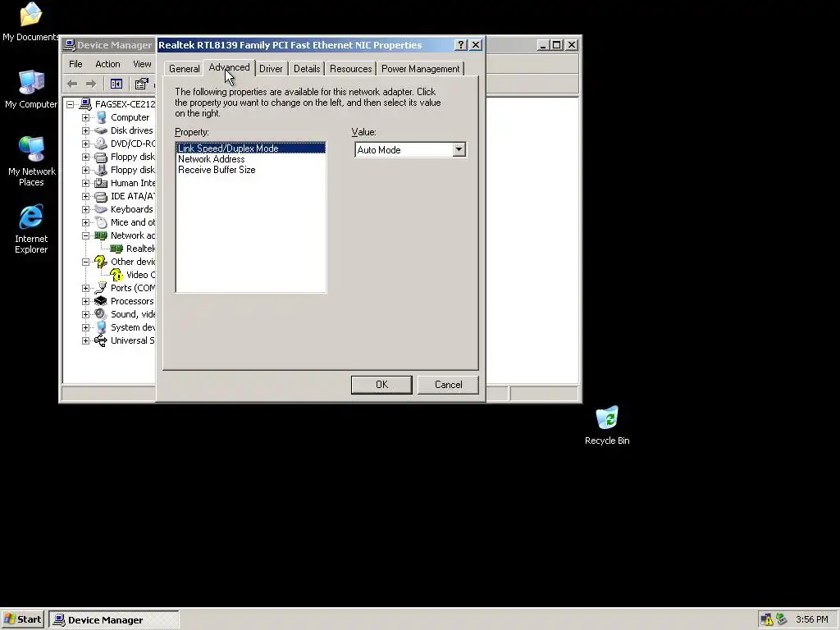Click the help question mark button in dialog
Screen dimensions: 840x630
tap(461, 45)
